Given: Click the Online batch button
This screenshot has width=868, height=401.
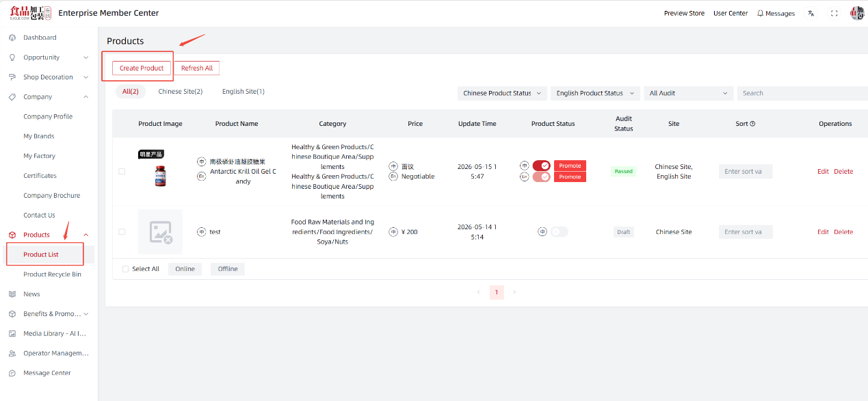Looking at the screenshot, I should 185,269.
